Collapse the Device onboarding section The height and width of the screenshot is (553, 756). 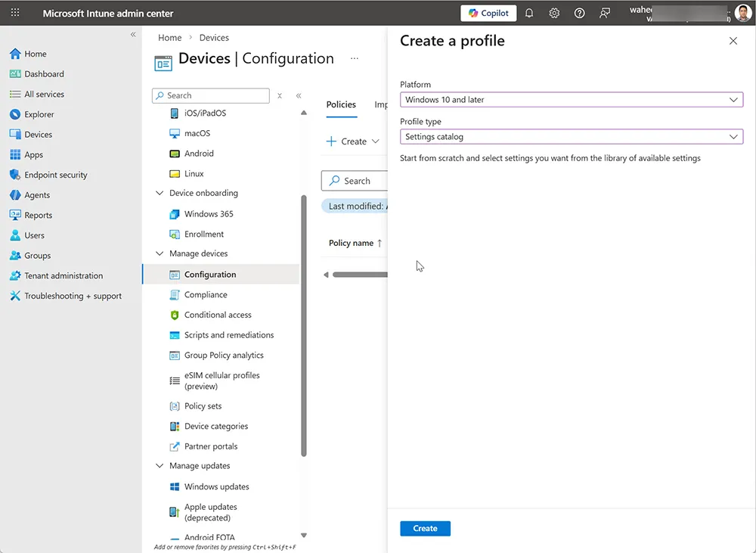pos(159,193)
